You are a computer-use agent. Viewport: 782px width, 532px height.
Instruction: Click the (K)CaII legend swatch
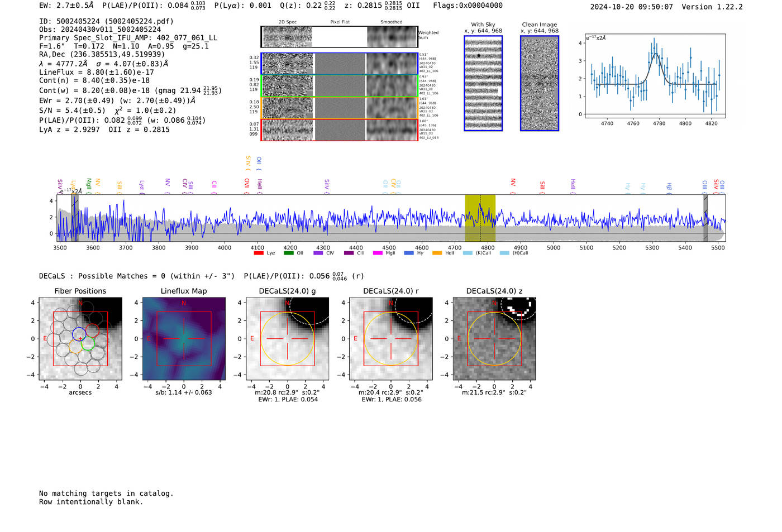[x=468, y=253]
